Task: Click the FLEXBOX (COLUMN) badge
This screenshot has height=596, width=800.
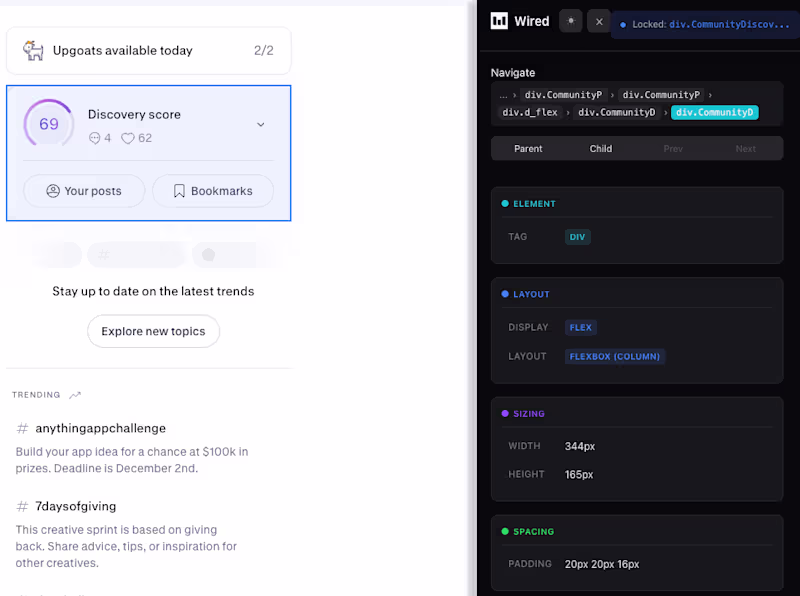Action: point(615,356)
